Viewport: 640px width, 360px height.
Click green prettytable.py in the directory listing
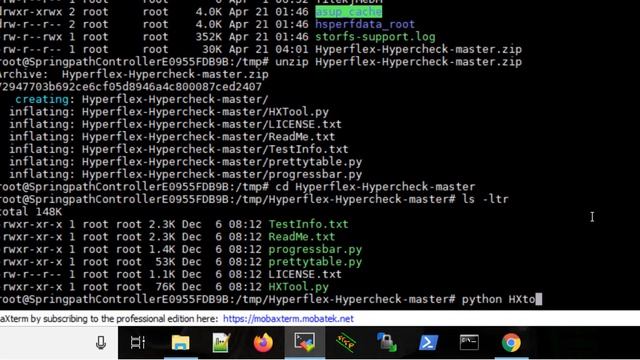(315, 262)
